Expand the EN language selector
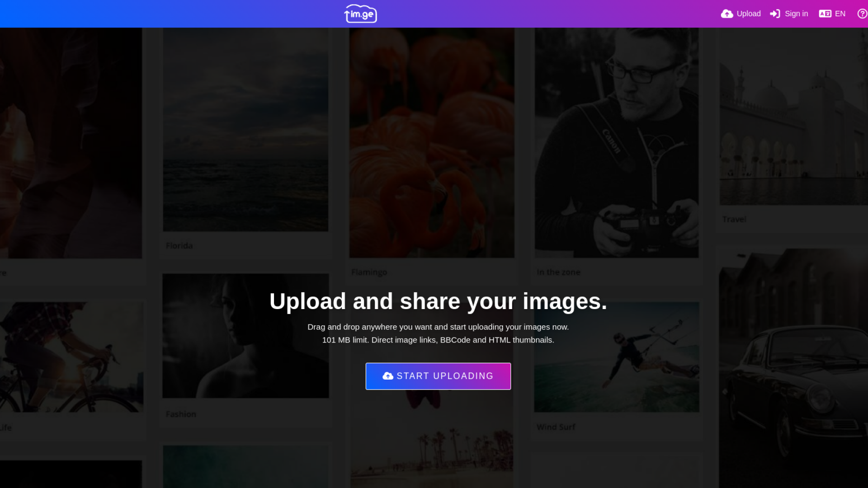 pyautogui.click(x=840, y=14)
